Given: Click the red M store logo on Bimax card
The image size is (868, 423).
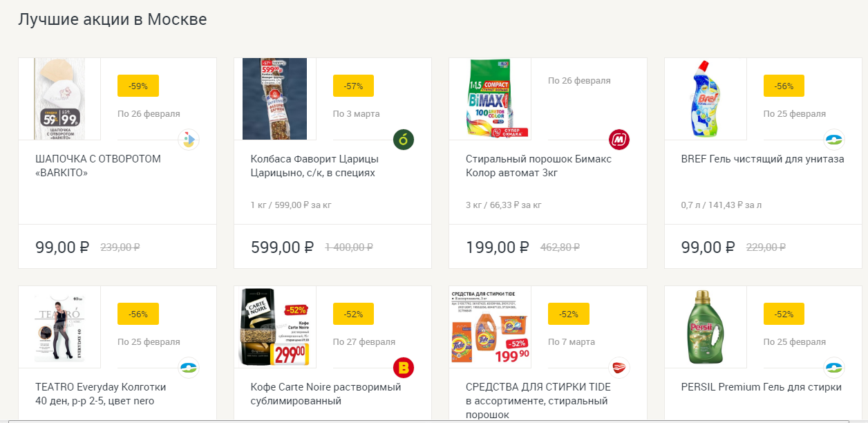Looking at the screenshot, I should tap(619, 140).
